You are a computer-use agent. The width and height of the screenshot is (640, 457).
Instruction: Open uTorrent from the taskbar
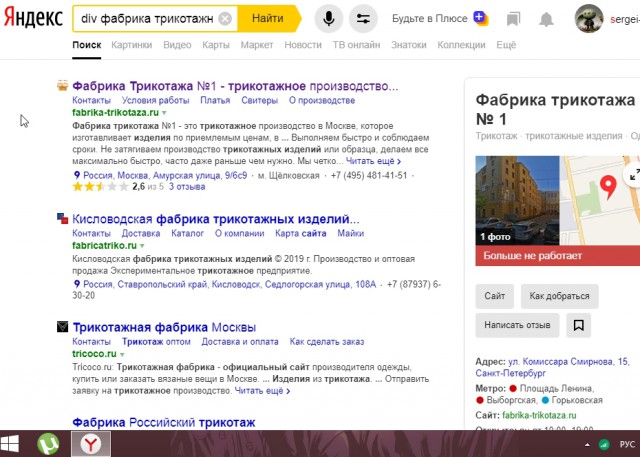point(48,444)
